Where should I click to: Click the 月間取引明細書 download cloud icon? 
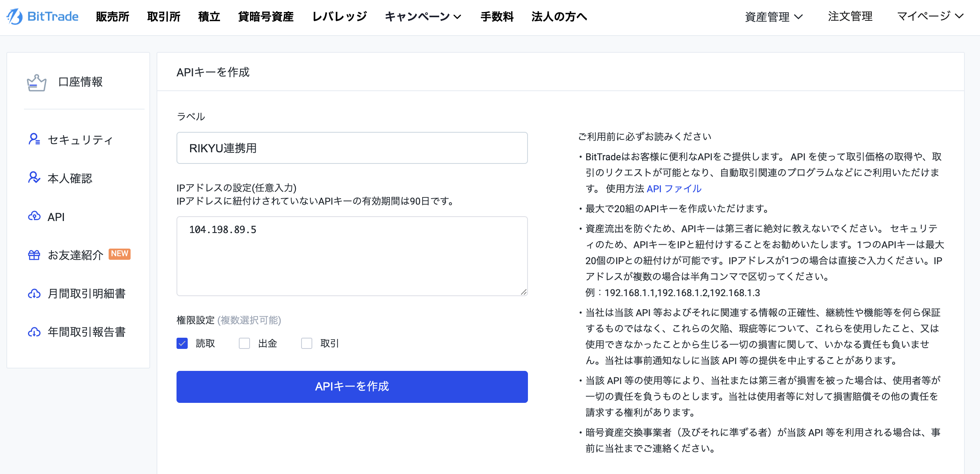[34, 294]
